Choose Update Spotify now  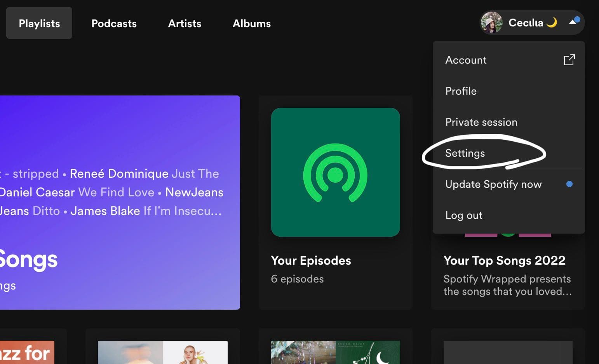point(493,184)
